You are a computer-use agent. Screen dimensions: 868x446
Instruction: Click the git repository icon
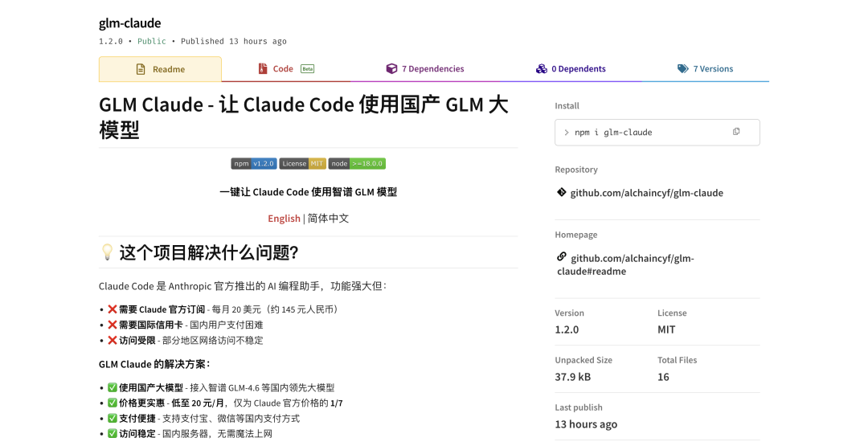tap(561, 193)
